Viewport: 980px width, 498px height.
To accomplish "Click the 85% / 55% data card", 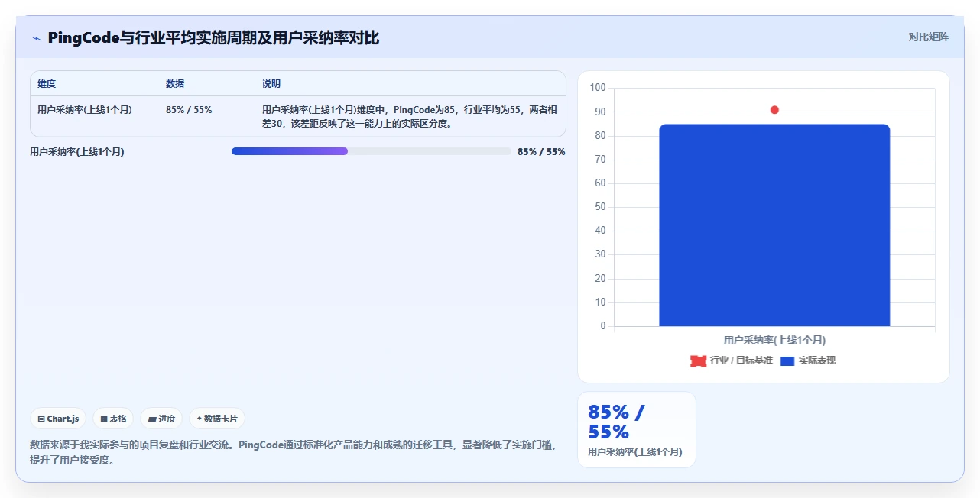I will pos(637,430).
